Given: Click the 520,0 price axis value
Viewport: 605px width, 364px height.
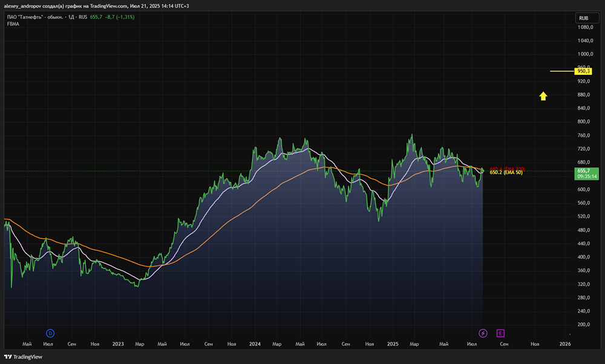Looking at the screenshot, I should click(584, 216).
